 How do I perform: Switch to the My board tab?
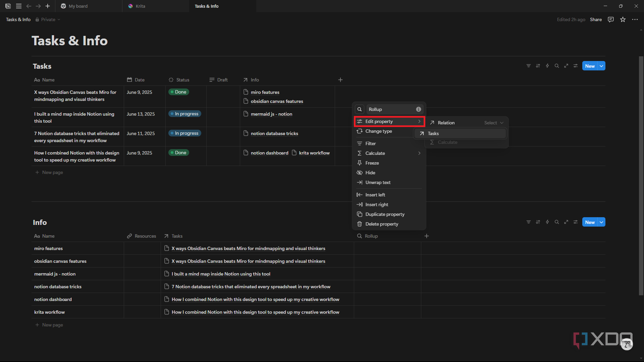[89, 6]
